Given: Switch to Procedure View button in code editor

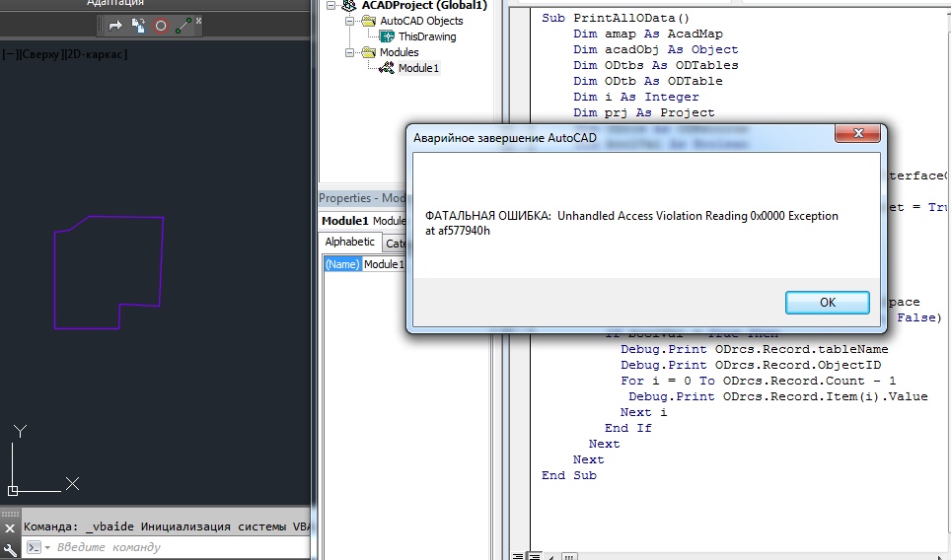Looking at the screenshot, I should [517, 556].
